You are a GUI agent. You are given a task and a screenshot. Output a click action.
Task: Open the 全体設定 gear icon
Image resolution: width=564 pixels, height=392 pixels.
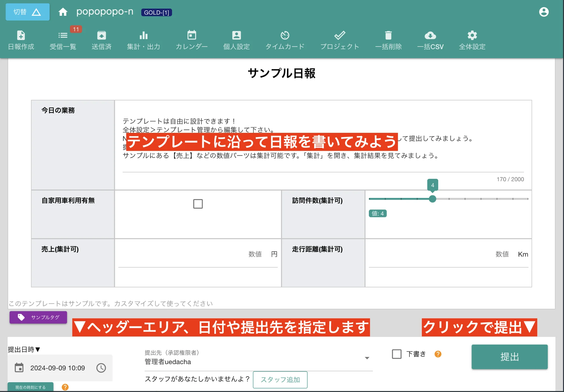coord(472,39)
